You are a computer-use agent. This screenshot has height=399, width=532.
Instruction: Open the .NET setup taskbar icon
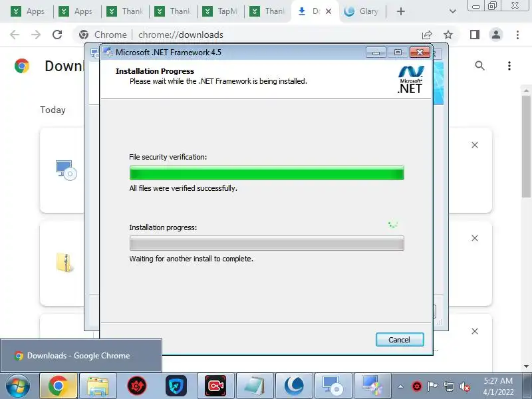[372, 386]
